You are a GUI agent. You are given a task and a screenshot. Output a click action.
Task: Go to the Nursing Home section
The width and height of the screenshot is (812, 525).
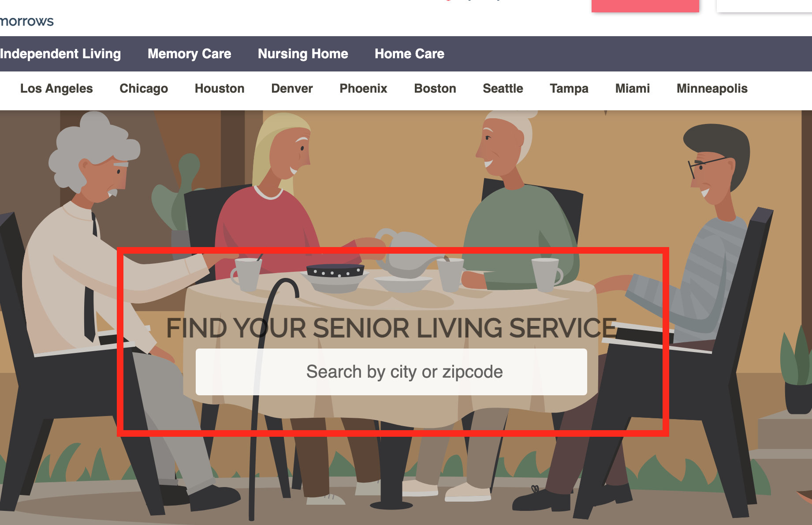[303, 54]
